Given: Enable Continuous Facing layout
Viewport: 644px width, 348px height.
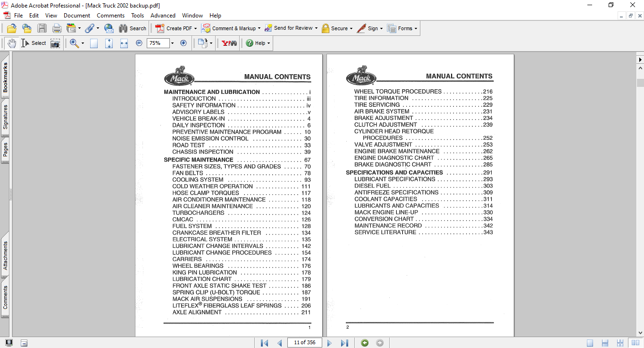Looking at the screenshot, I should (x=620, y=343).
